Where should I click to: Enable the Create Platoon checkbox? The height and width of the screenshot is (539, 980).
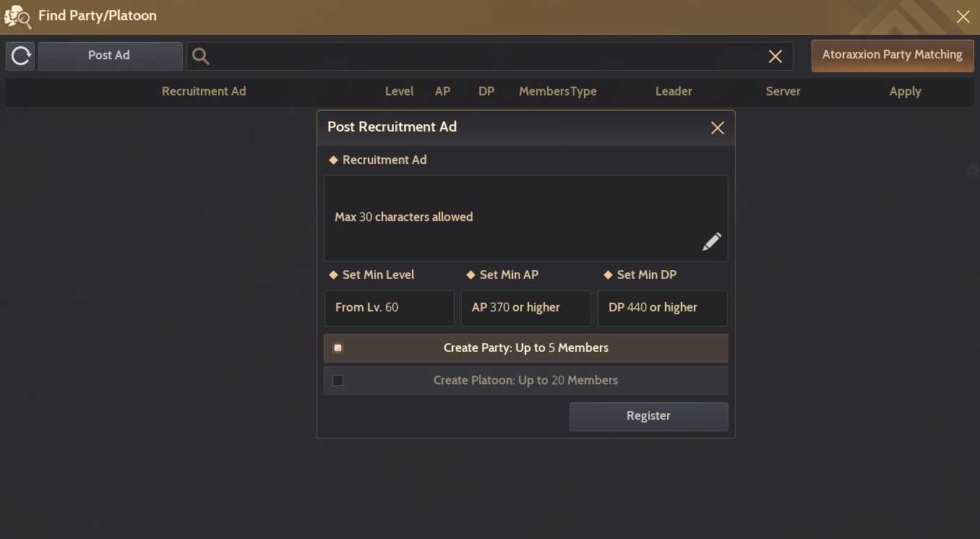coord(338,381)
